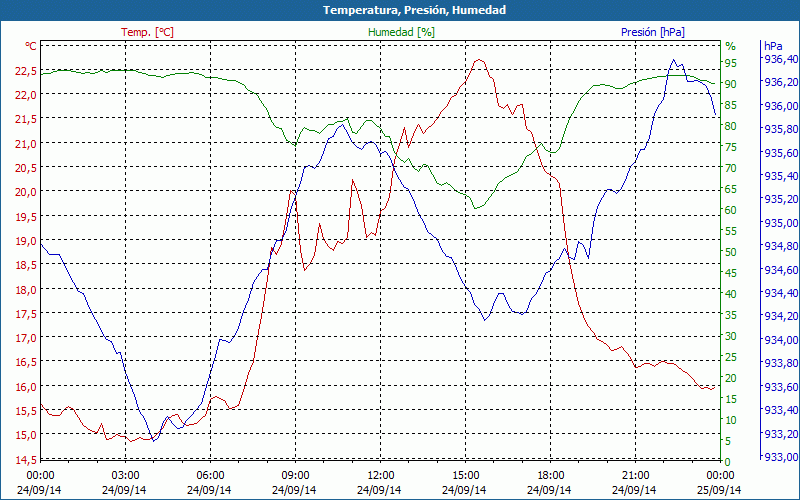This screenshot has width=800, height=500.
Task: Click humidity axis value 85
Action: [x=731, y=105]
